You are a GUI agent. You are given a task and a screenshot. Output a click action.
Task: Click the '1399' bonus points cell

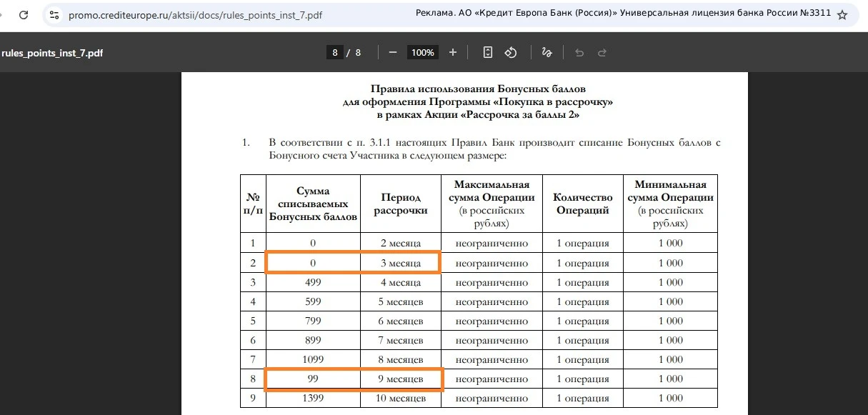click(313, 398)
